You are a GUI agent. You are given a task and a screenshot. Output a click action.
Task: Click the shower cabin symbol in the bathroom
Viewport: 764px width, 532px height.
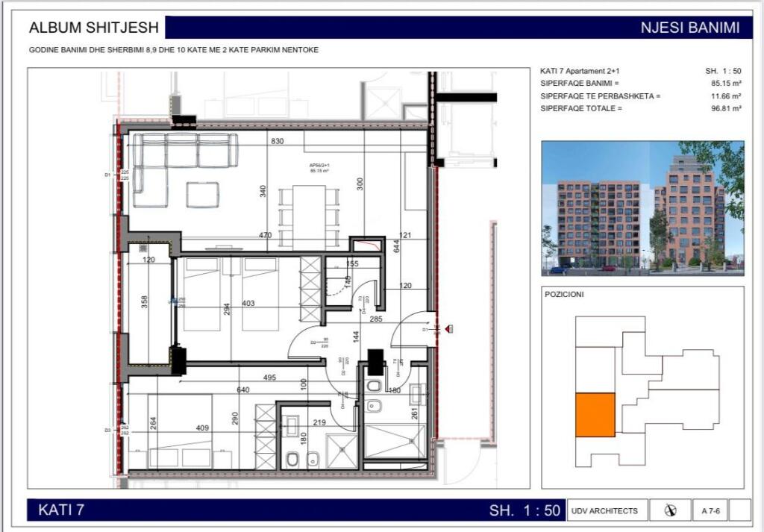tap(342, 448)
